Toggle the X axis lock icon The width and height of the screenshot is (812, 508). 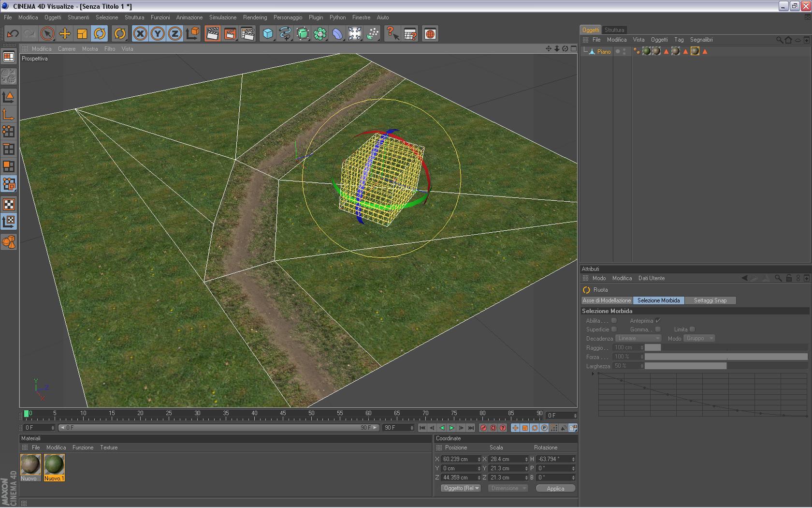[140, 34]
